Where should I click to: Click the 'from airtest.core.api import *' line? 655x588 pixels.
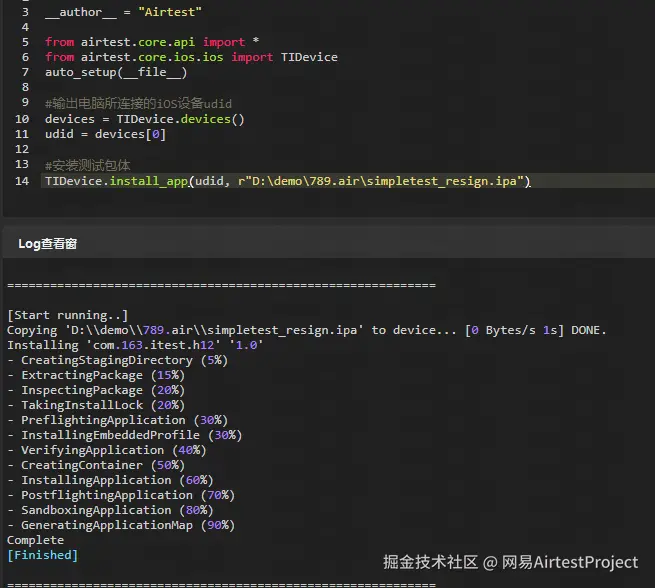tap(152, 42)
